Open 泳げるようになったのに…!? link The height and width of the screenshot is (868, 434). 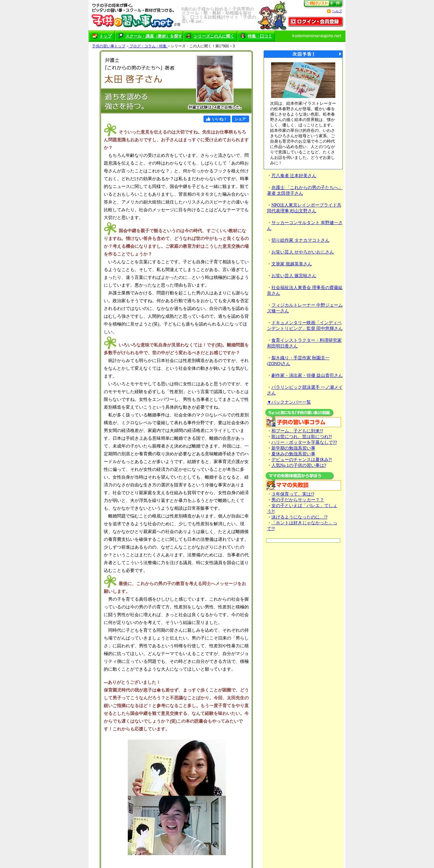299,517
